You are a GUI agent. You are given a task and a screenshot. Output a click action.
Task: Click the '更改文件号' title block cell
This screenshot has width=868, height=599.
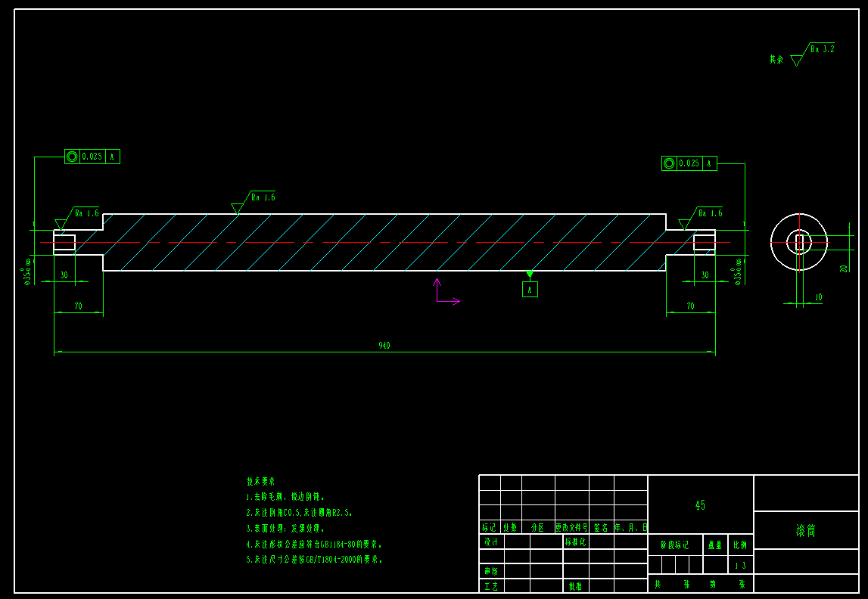(572, 527)
